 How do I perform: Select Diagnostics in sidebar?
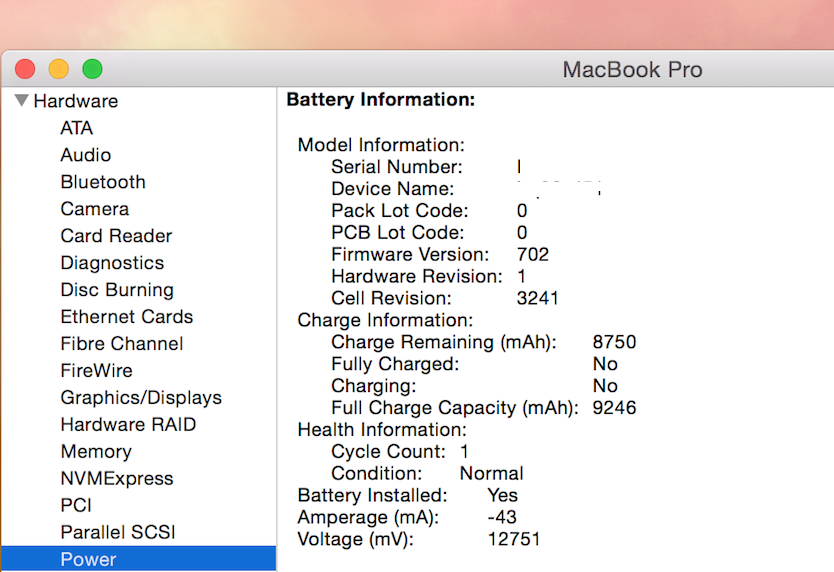(x=112, y=263)
